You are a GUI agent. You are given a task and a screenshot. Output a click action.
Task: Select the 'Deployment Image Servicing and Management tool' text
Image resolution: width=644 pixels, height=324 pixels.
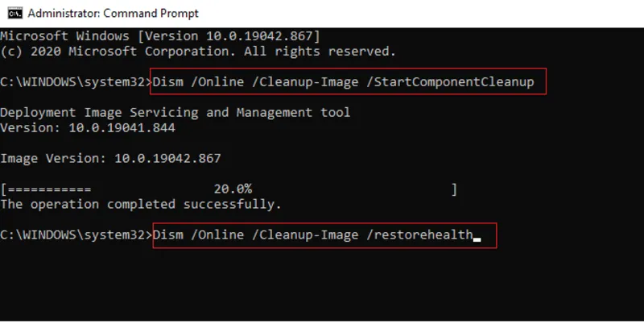175,113
